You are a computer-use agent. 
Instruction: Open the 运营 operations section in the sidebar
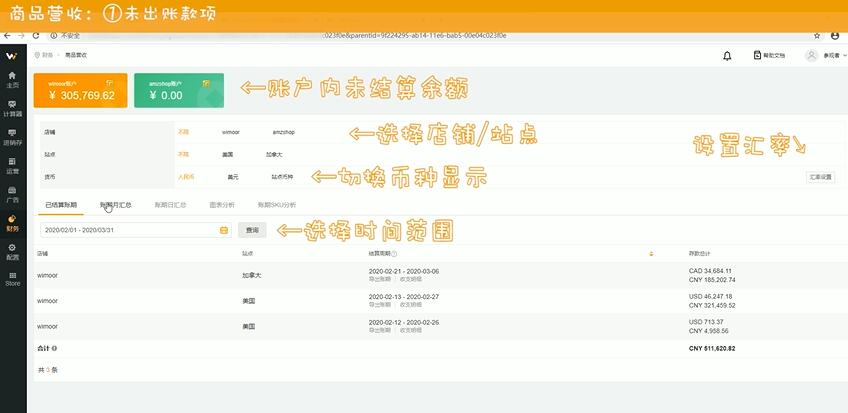[12, 165]
